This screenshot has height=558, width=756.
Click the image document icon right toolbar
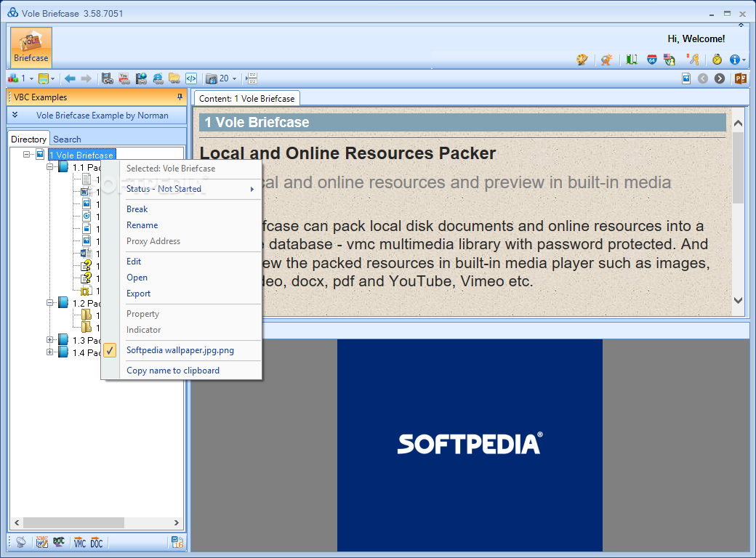tap(686, 78)
